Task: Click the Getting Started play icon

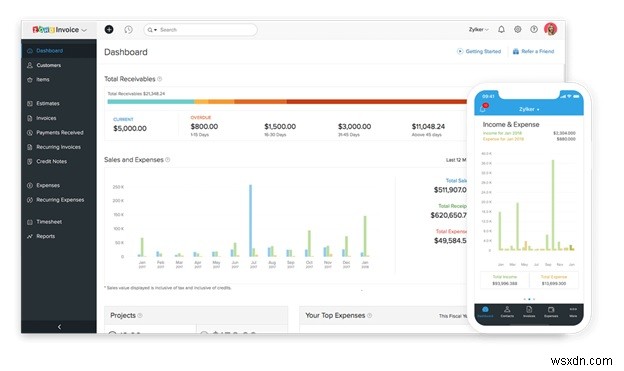Action: 460,51
